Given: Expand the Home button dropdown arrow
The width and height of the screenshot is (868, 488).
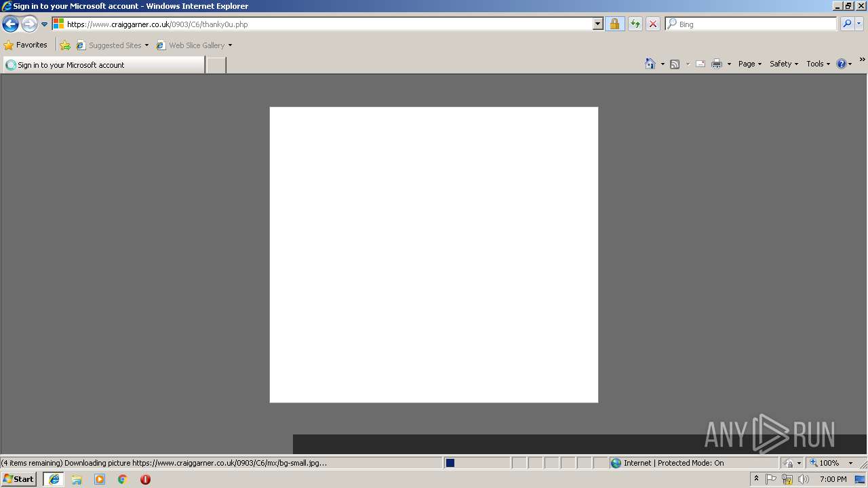Looking at the screenshot, I should (663, 64).
